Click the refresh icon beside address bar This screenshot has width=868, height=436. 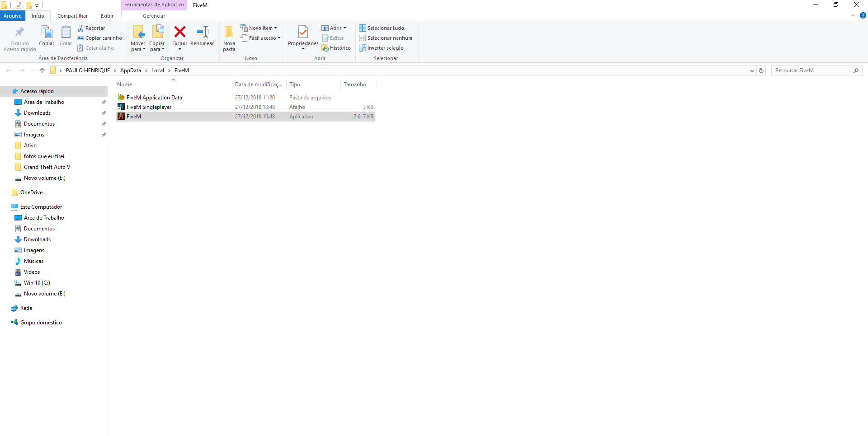(x=761, y=70)
